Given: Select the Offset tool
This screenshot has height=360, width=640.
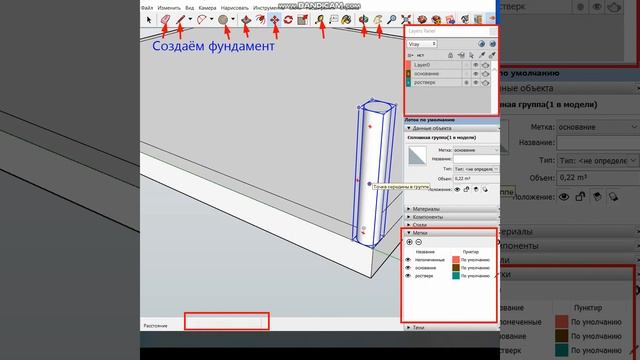Looking at the screenshot, I should click(260, 19).
